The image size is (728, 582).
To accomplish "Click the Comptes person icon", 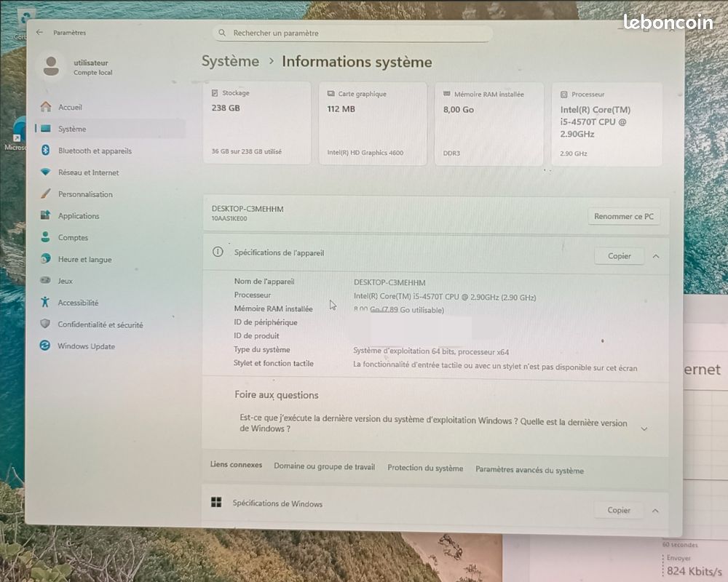I will click(x=45, y=236).
